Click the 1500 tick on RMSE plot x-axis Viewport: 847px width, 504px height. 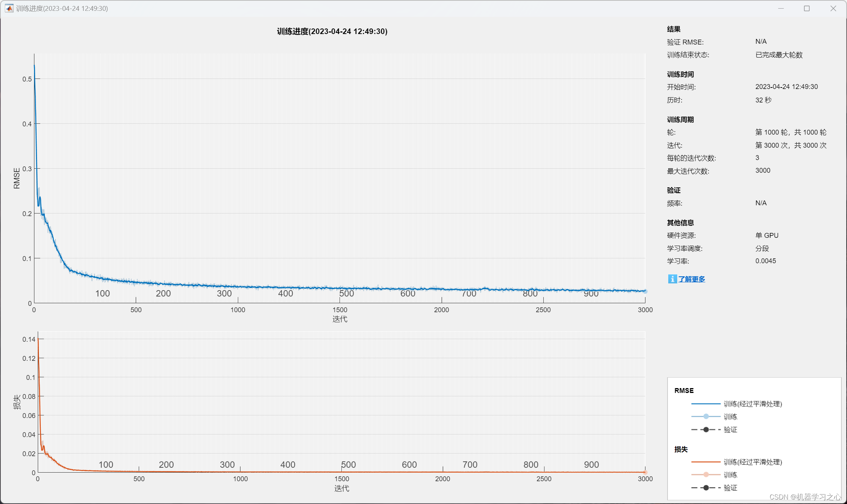pos(340,310)
